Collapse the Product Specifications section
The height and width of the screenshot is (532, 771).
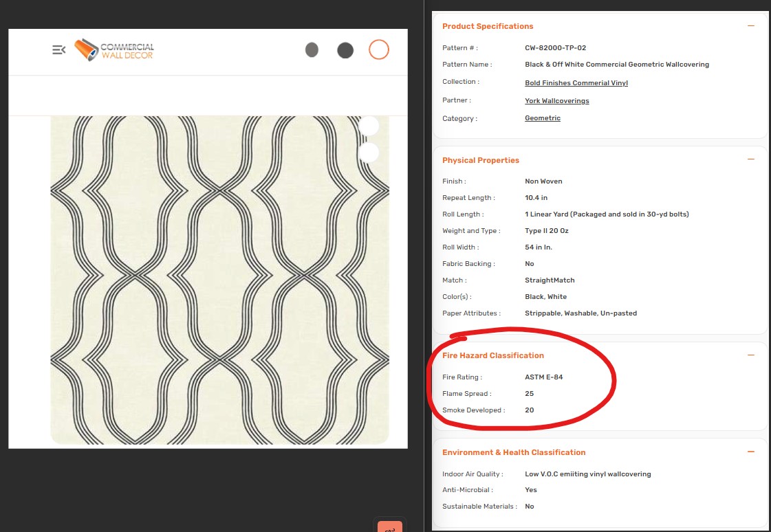(x=751, y=25)
